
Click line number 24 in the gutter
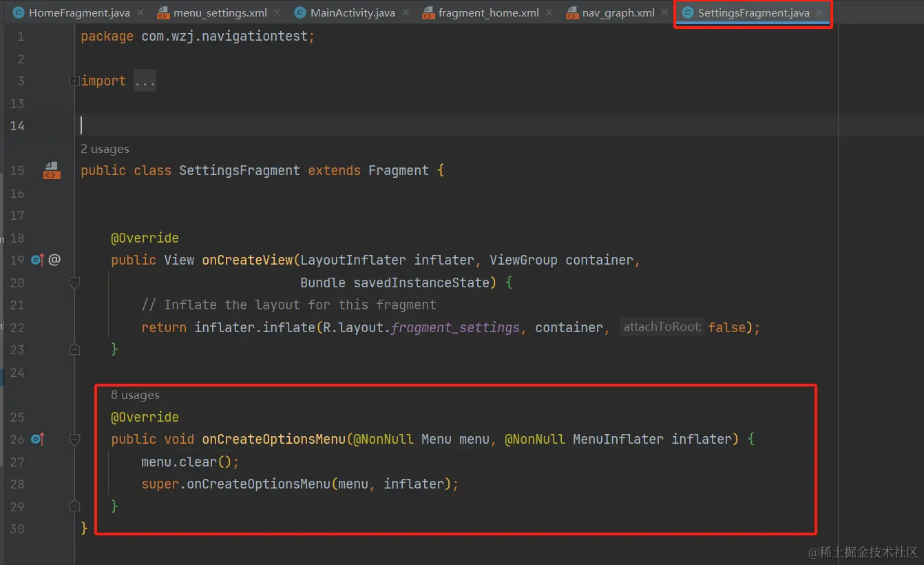tap(17, 372)
